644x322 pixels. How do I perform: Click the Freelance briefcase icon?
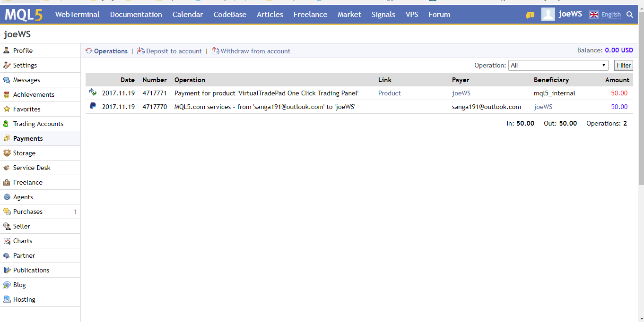tap(7, 182)
